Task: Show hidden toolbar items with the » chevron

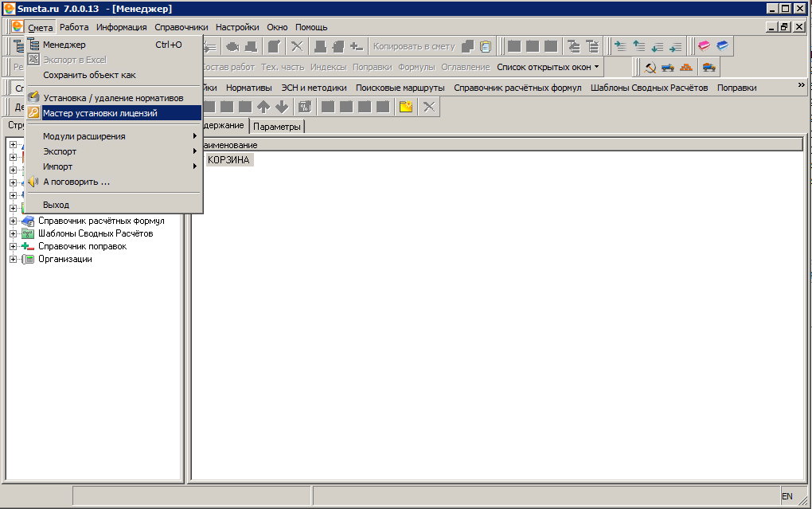Action: [801, 84]
